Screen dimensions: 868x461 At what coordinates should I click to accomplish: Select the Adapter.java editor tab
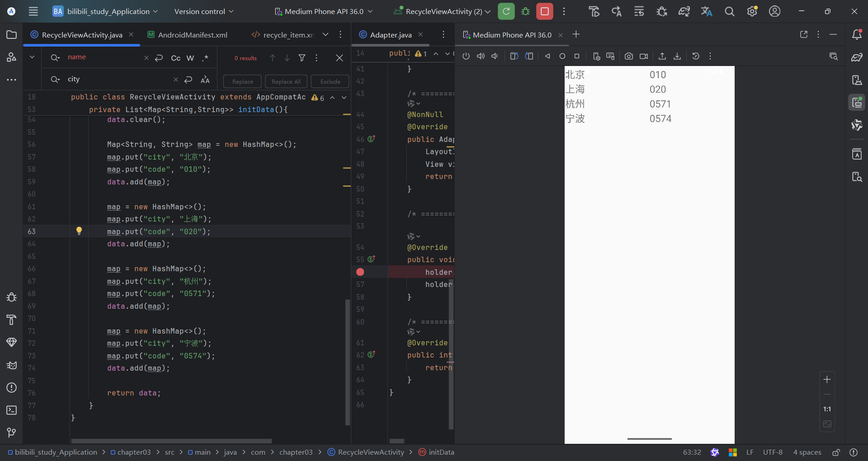(390, 35)
